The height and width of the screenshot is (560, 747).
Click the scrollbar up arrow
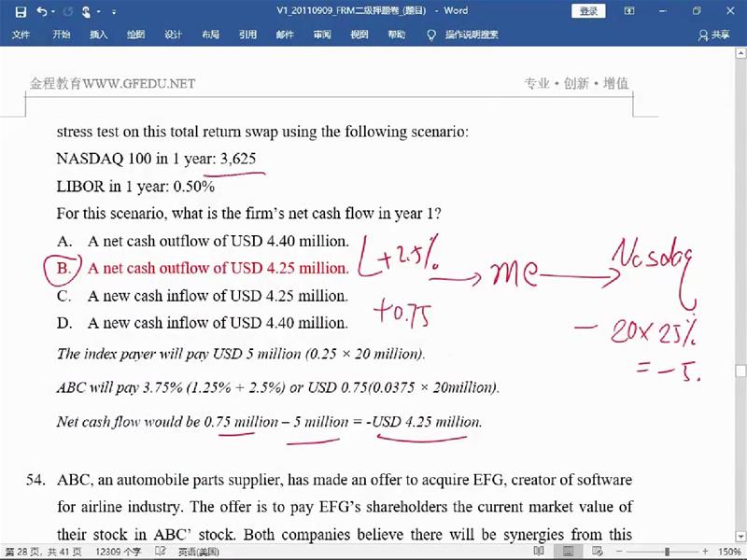tap(740, 53)
